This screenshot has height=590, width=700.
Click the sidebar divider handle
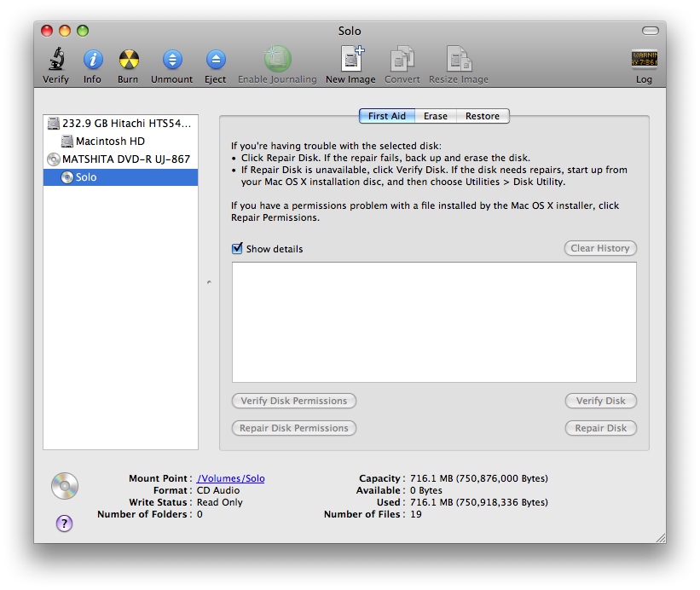click(x=209, y=282)
